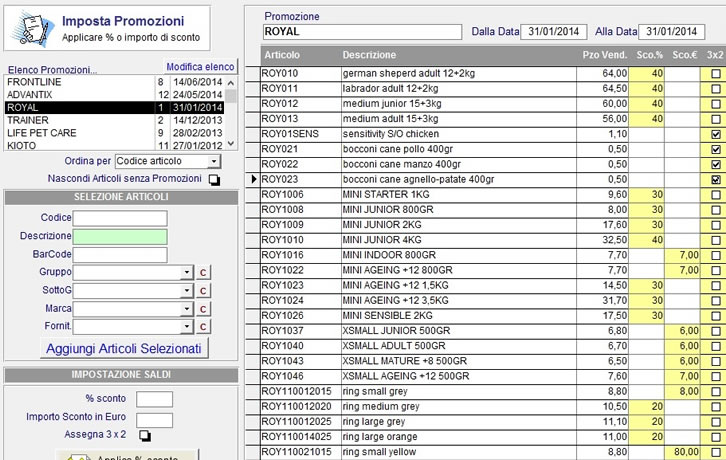Click the Modifica elenco button
This screenshot has height=460, width=726.
coord(200,67)
